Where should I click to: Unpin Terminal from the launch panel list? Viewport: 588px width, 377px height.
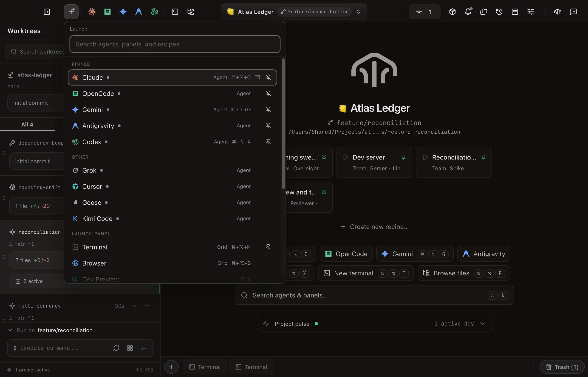[268, 247]
